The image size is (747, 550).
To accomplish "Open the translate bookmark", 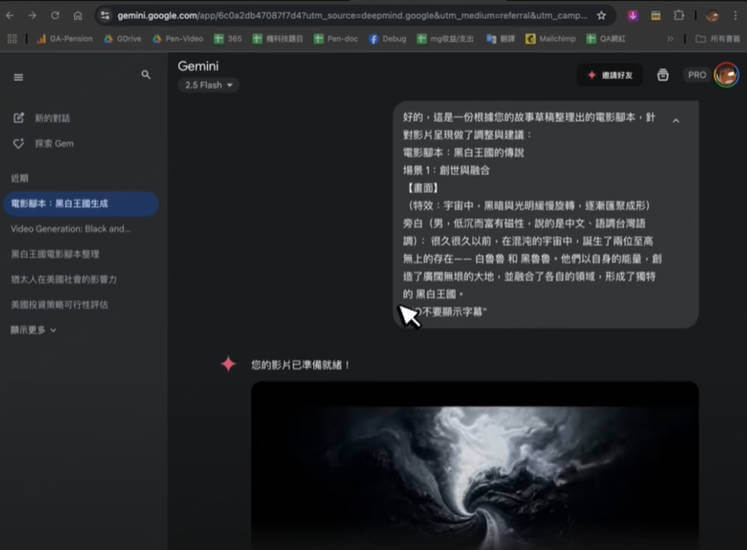I will [501, 39].
